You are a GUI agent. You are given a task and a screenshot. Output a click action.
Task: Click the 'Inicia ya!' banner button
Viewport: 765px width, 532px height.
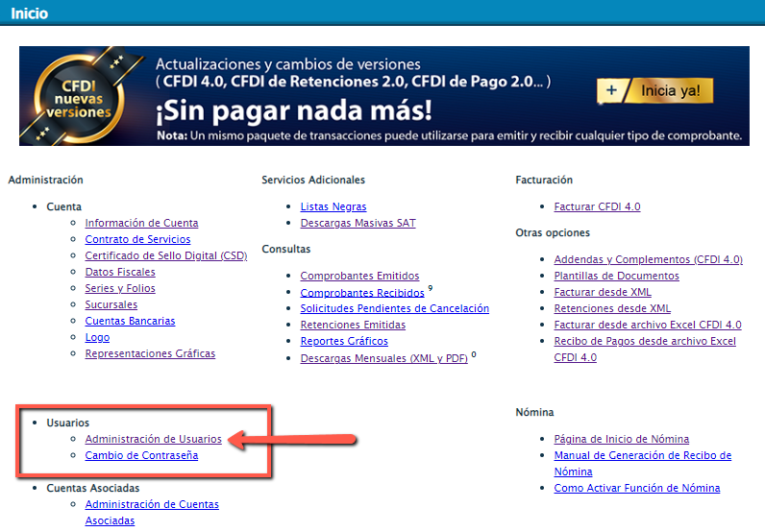[654, 90]
